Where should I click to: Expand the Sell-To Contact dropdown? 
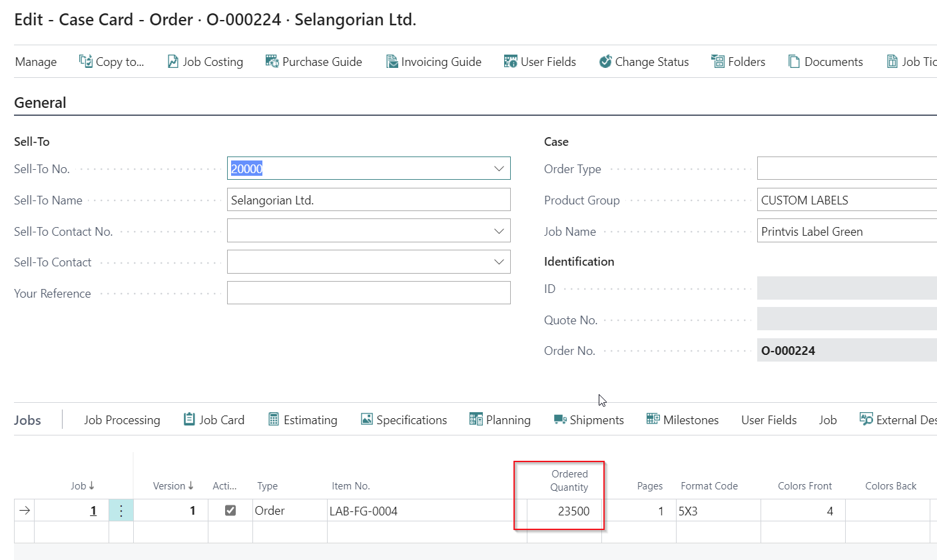(x=499, y=262)
